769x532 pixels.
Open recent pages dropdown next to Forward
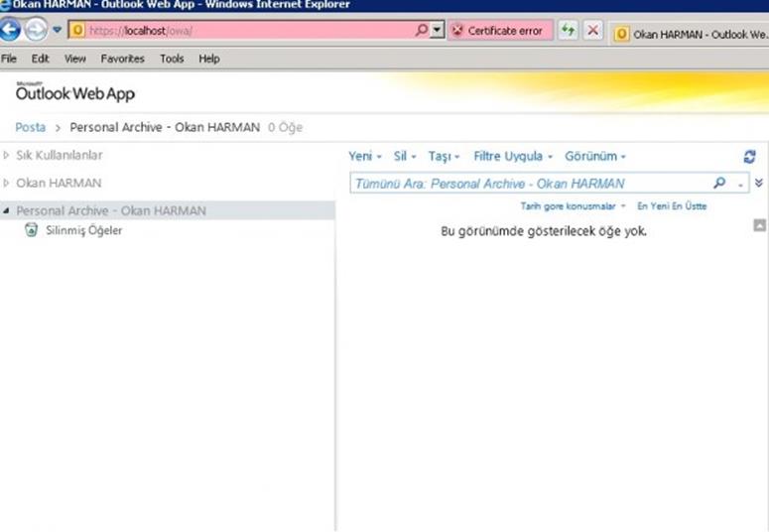click(x=57, y=30)
